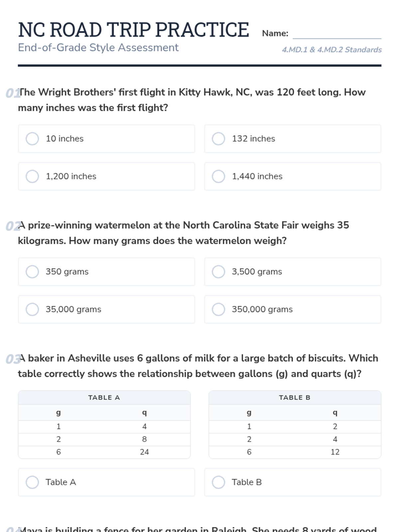The height and width of the screenshot is (532, 399).
Task: Choose the 132 inches option
Action: click(218, 139)
